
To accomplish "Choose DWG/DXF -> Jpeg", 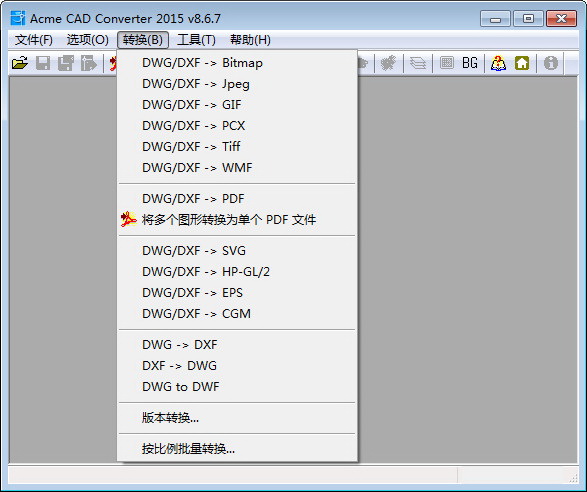I will [x=237, y=84].
